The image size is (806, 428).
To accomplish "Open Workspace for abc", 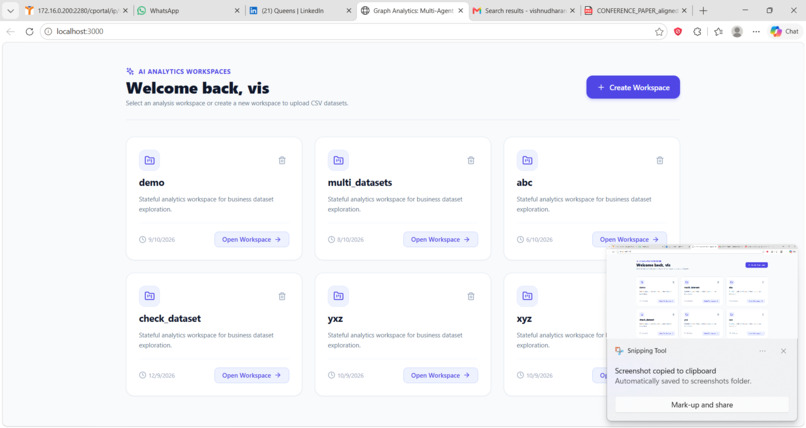I will [x=629, y=239].
